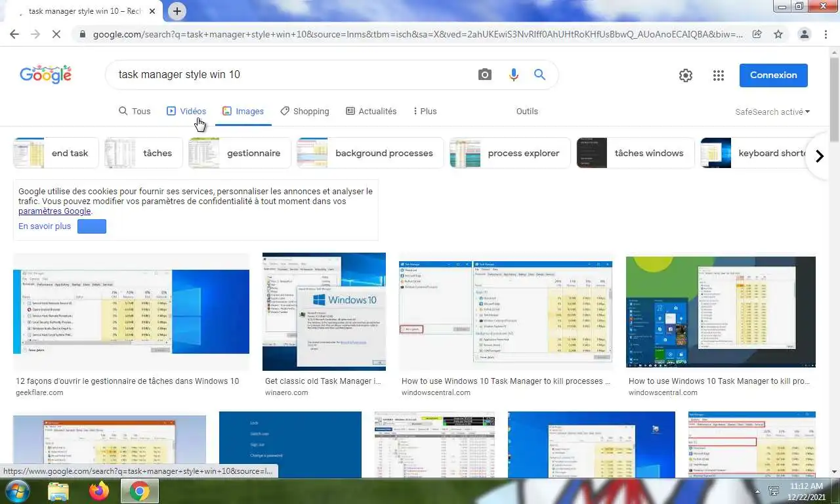This screenshot has width=840, height=504.
Task: Open the Windows Start menu
Action: [16, 491]
